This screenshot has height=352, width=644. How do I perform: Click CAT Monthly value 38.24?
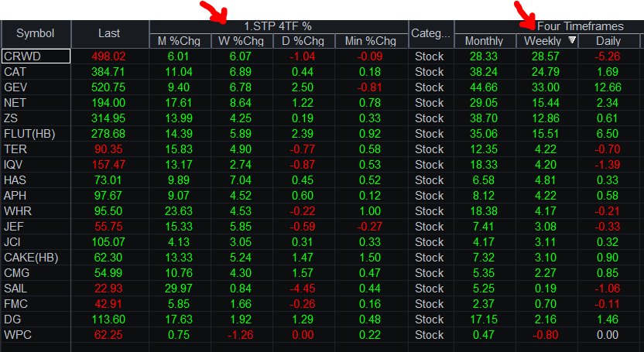click(x=484, y=72)
